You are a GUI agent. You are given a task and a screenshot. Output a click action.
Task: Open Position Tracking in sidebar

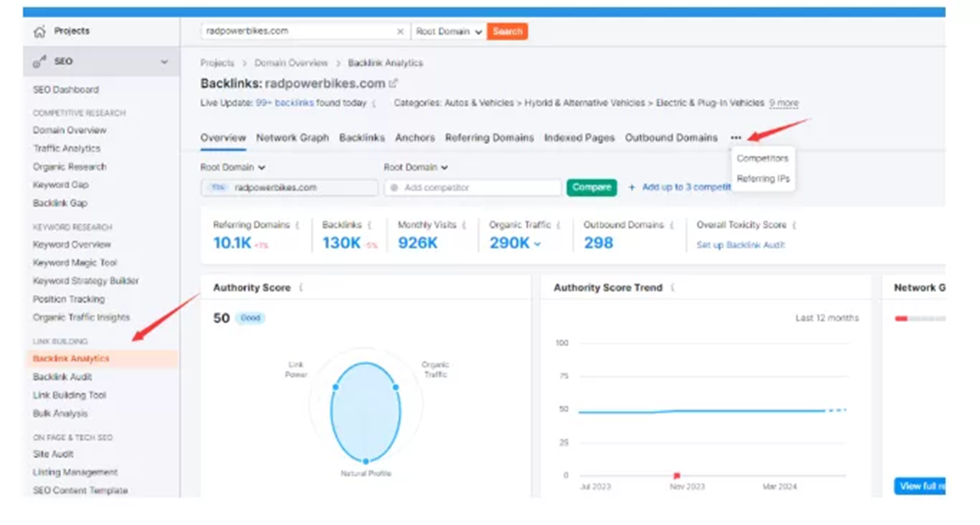click(x=69, y=299)
